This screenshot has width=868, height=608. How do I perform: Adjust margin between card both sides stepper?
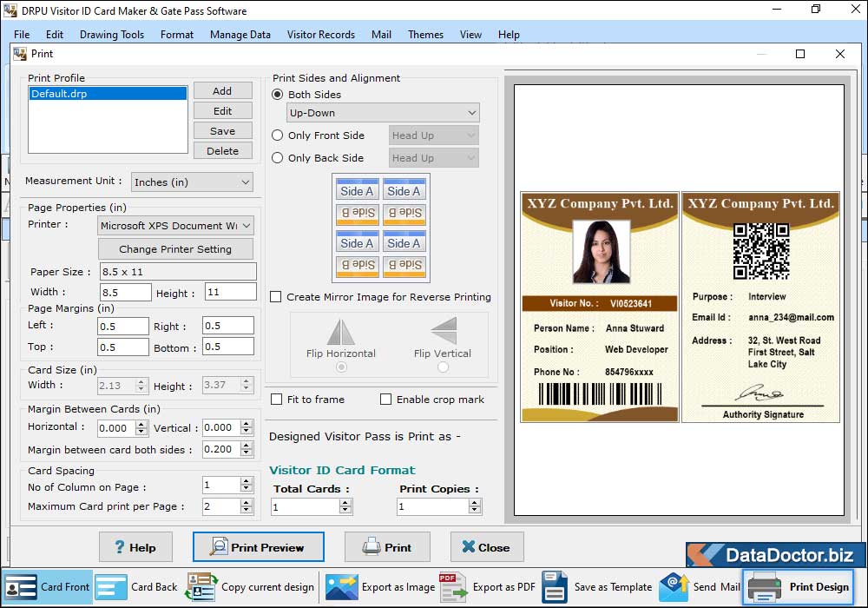tap(247, 449)
